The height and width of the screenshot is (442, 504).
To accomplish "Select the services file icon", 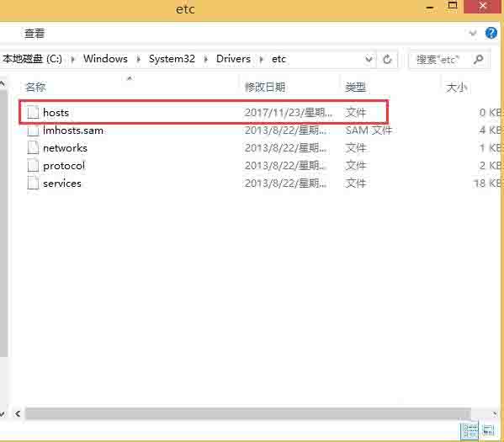I will pos(33,183).
